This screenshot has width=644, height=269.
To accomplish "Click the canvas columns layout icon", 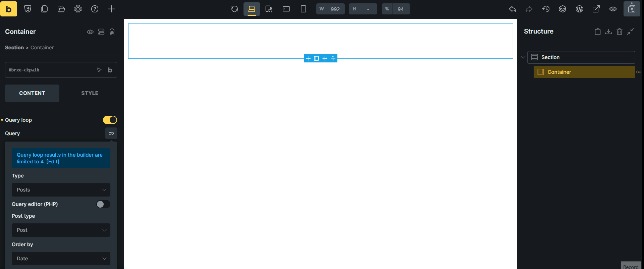I will coord(316,58).
